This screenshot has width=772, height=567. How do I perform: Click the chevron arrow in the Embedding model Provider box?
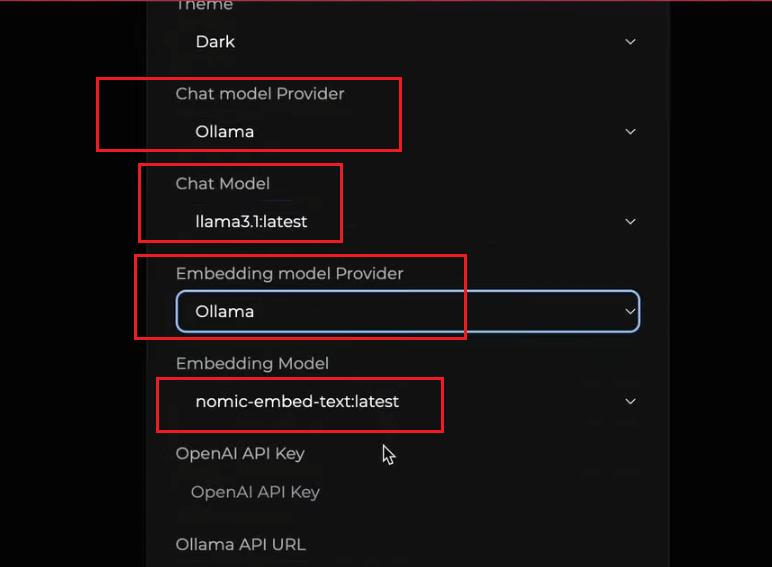(630, 312)
